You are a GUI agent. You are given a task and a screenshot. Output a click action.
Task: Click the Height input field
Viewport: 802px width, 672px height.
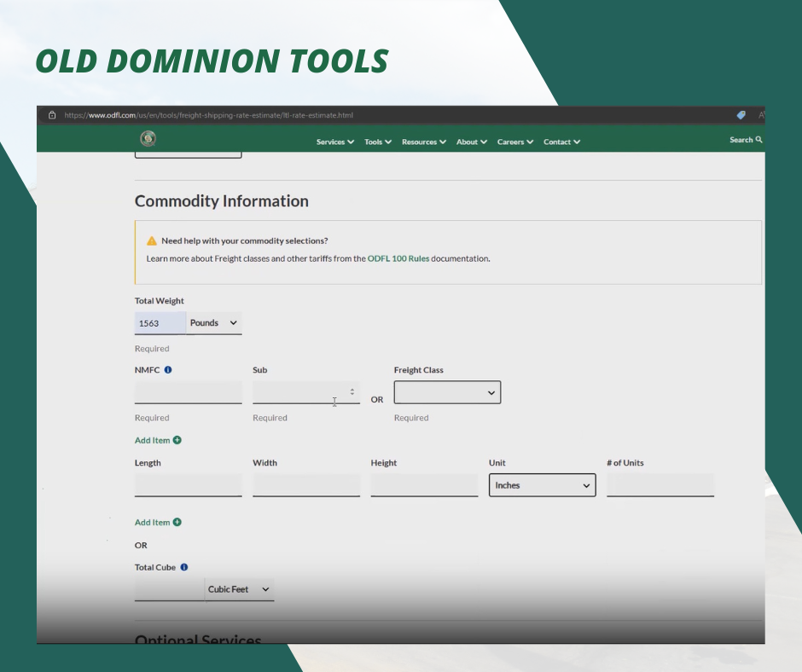point(425,485)
